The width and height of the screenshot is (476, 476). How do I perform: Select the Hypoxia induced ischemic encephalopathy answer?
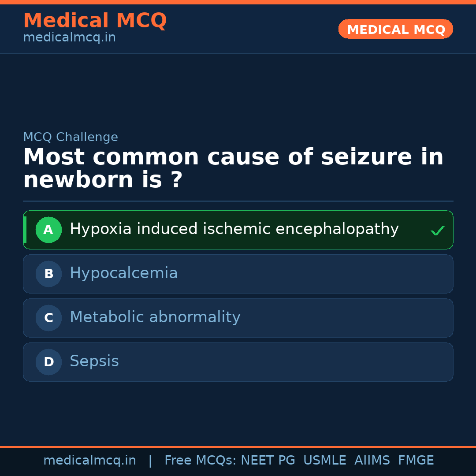(x=234, y=229)
